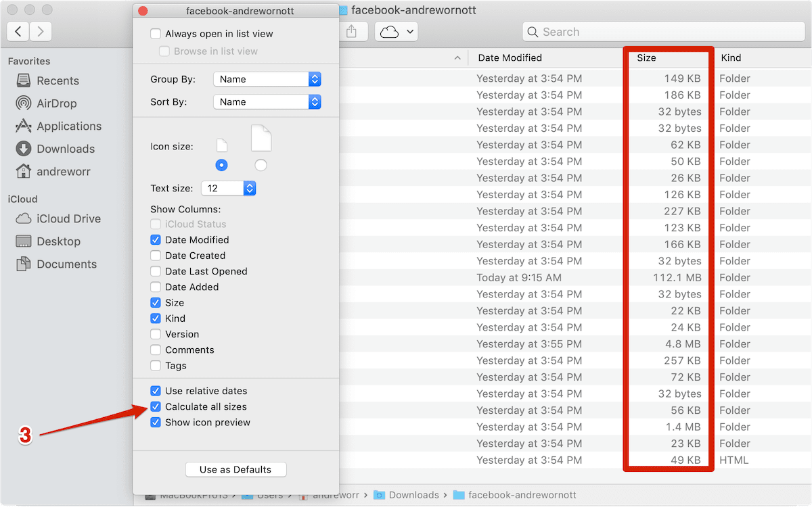Click inside the Search field

663,31
